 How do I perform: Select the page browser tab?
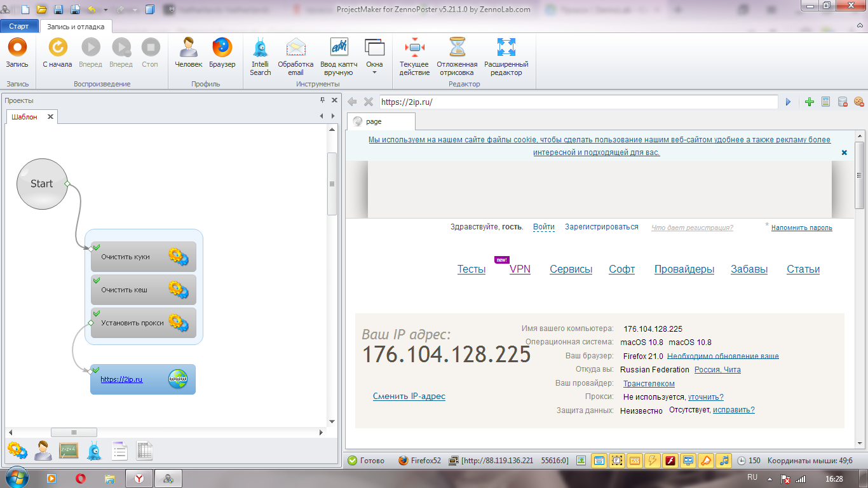381,121
